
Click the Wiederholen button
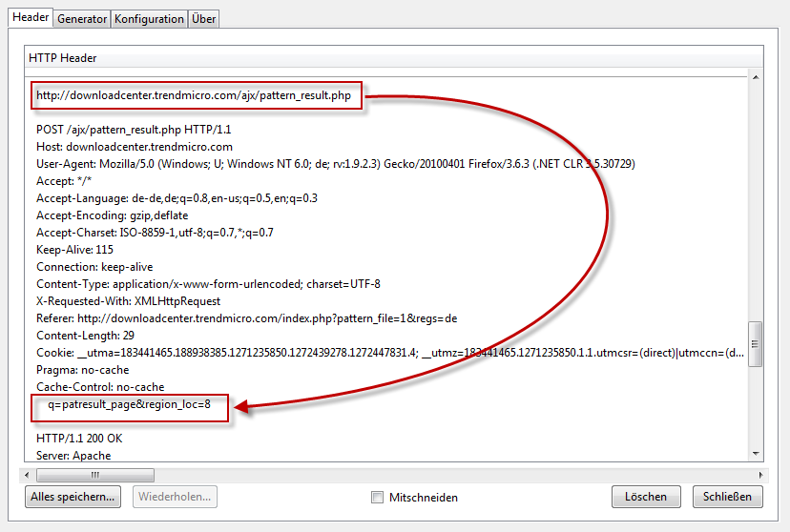[177, 497]
